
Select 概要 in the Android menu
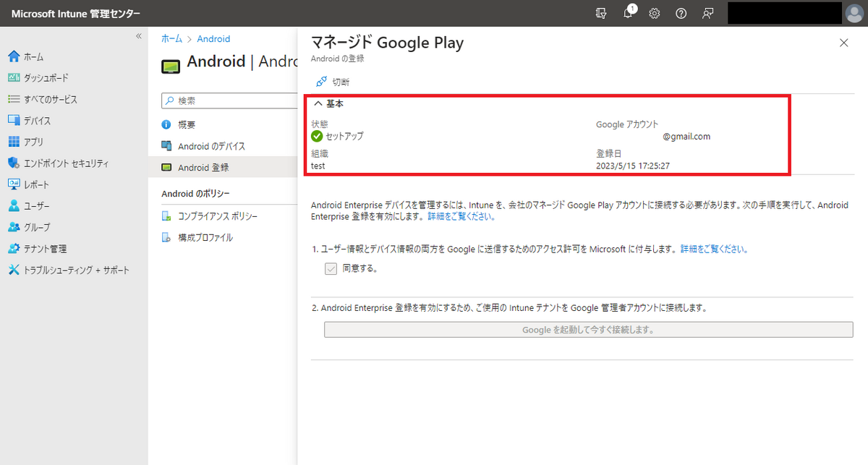click(x=187, y=124)
